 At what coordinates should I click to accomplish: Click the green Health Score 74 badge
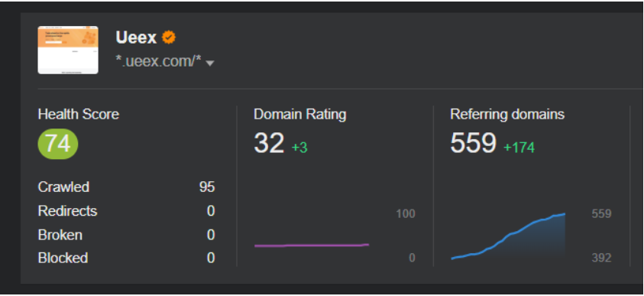(x=57, y=144)
